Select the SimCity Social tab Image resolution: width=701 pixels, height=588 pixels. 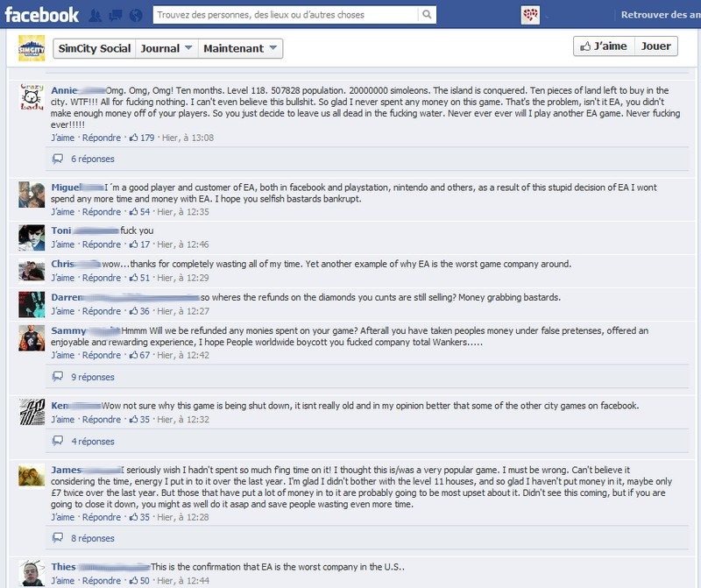[x=95, y=48]
